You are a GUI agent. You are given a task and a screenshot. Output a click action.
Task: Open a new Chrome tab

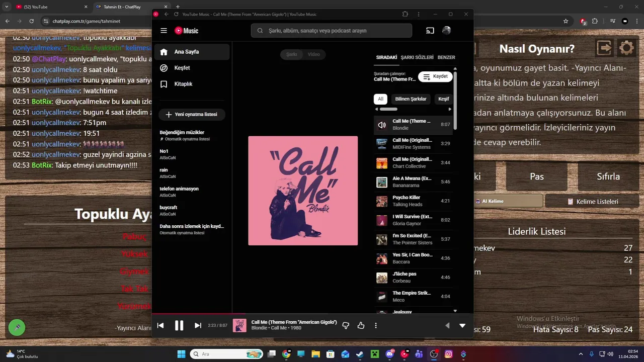[x=178, y=7]
